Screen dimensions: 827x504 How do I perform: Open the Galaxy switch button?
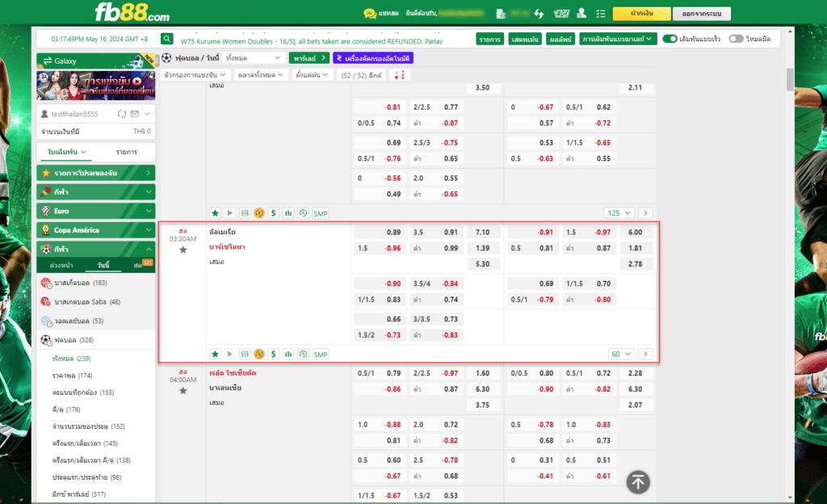pos(96,61)
